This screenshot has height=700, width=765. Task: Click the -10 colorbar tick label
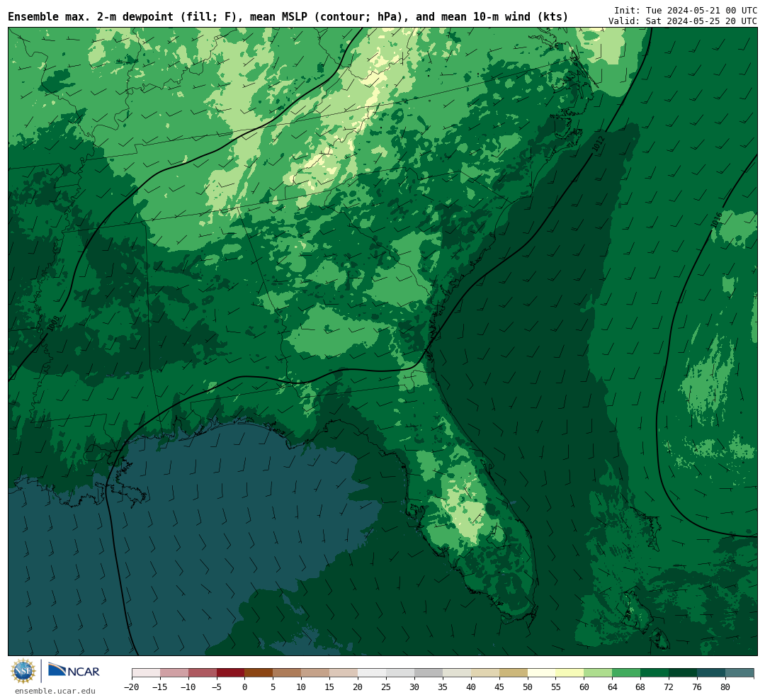click(188, 687)
